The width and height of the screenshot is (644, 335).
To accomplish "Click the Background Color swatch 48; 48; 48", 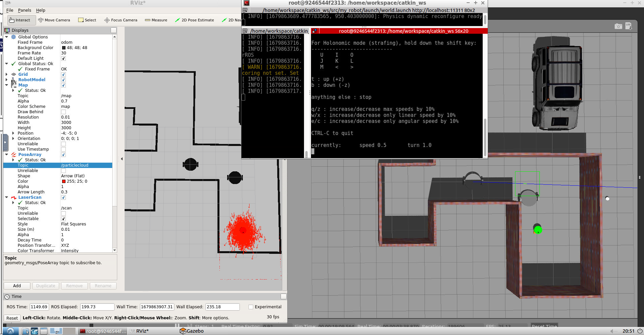I will [x=63, y=48].
